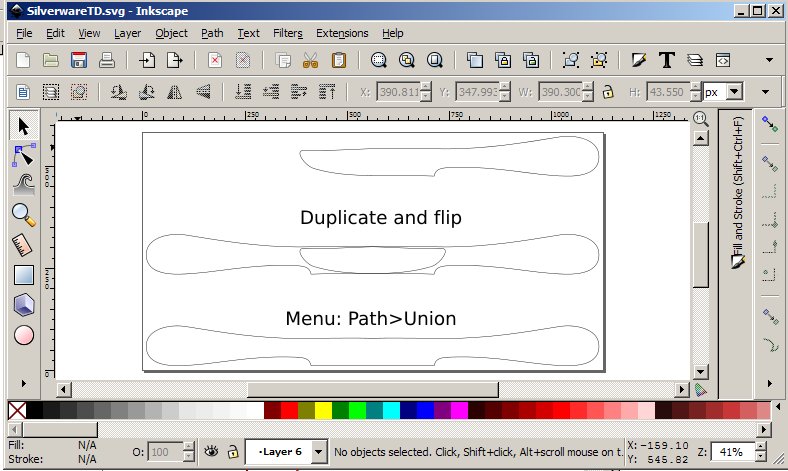The width and height of the screenshot is (788, 471).
Task: Open the px units dropdown
Action: click(x=723, y=92)
